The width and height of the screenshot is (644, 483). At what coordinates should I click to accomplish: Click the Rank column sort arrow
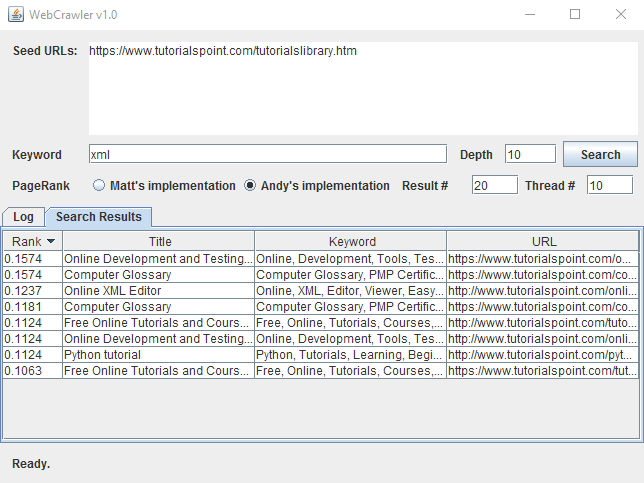pos(51,241)
